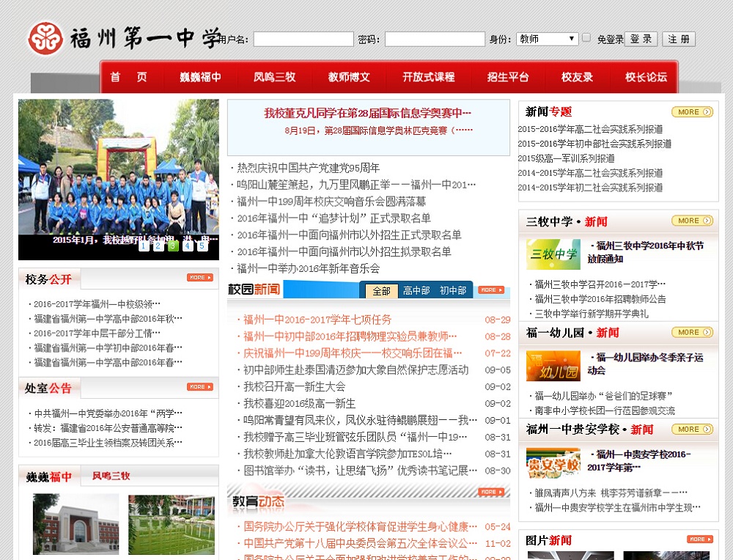This screenshot has height=560, width=733.
Task: Open 南非中小学校长团一行莅园参观交流 link
Action: [605, 410]
